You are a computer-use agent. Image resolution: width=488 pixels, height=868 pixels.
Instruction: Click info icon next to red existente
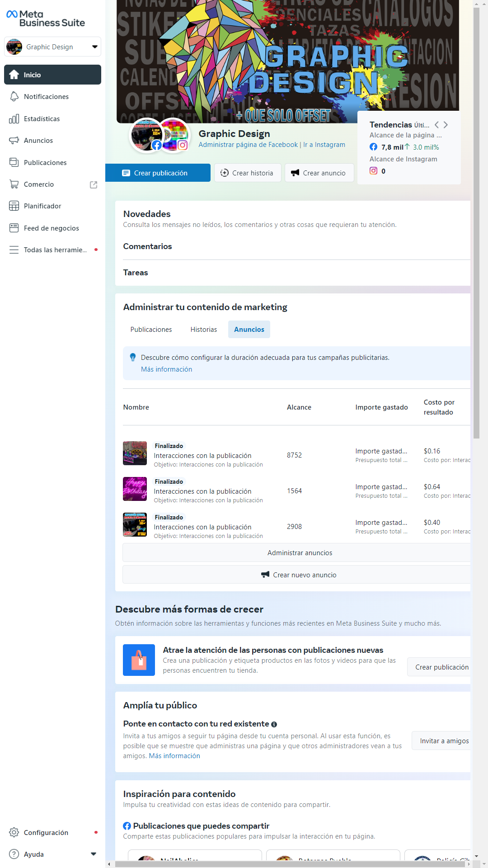[274, 724]
